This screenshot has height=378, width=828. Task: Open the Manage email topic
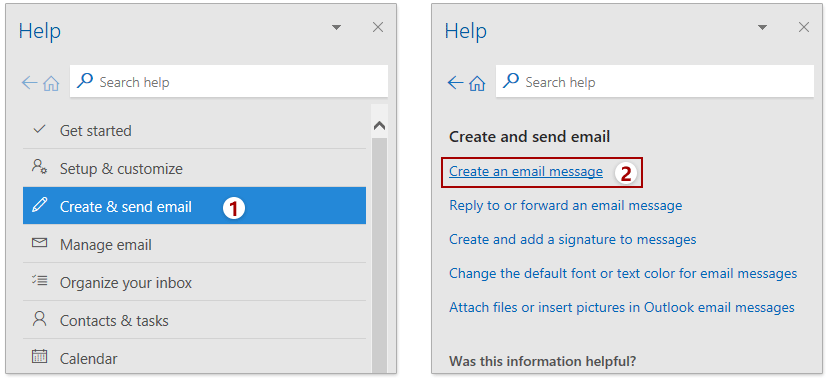coord(194,244)
